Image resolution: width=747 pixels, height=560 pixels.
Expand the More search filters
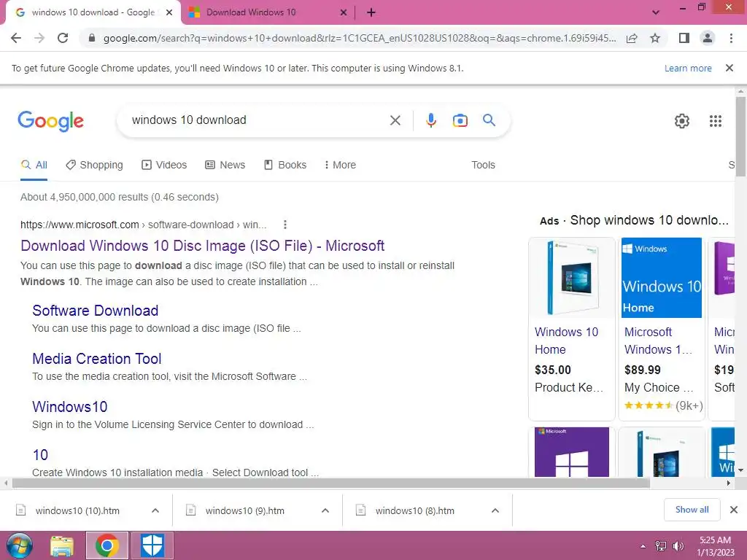click(x=340, y=165)
